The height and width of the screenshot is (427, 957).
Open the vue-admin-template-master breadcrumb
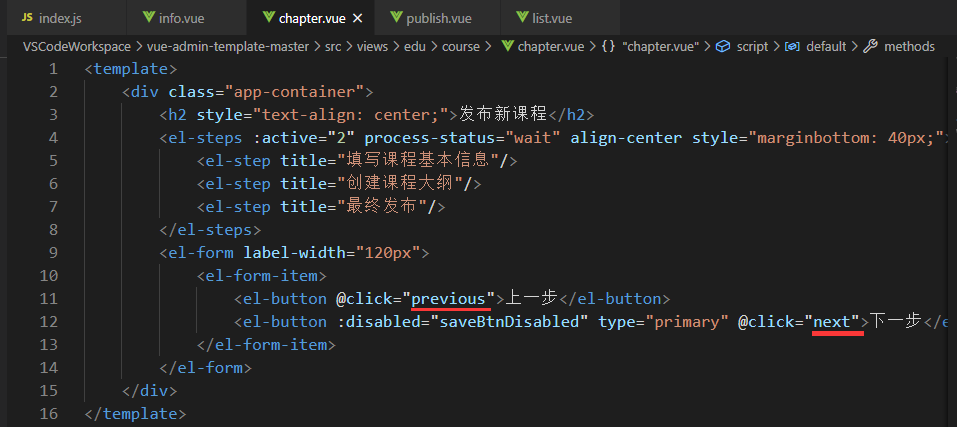tap(228, 46)
